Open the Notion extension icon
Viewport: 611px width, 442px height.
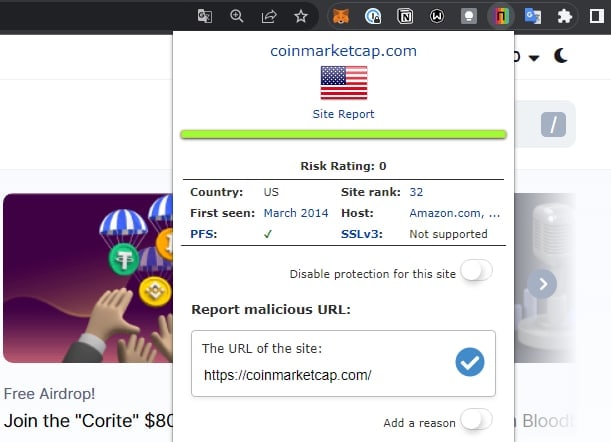[x=405, y=16]
